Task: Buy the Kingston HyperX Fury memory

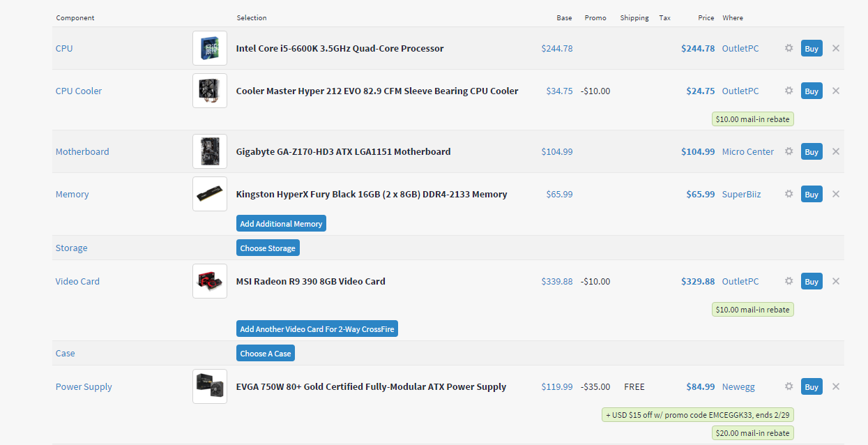Action: coord(812,194)
